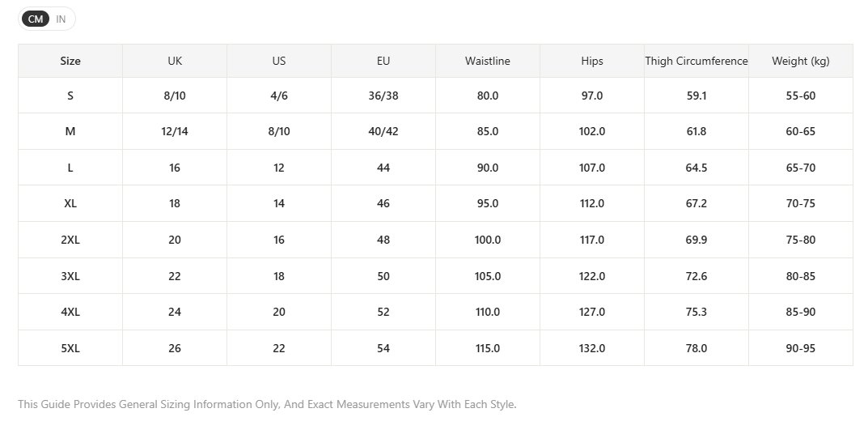Click the Weight (kg) header

pos(801,61)
